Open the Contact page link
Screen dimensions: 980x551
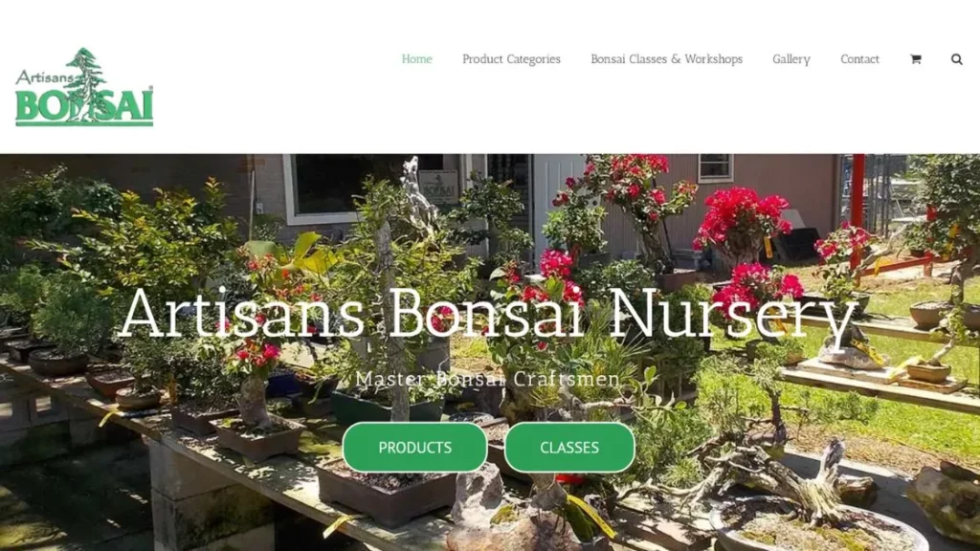pyautogui.click(x=859, y=58)
